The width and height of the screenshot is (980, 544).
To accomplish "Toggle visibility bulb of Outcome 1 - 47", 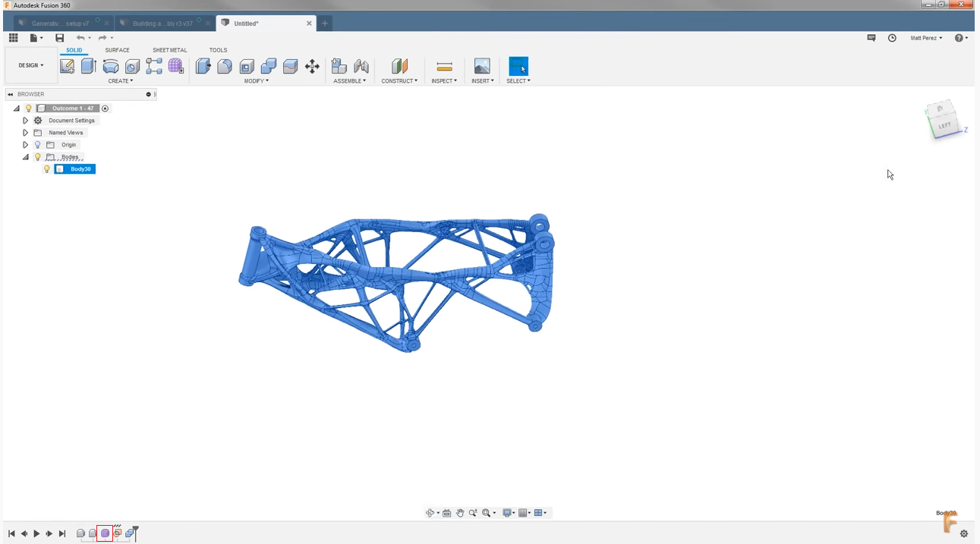I will [x=29, y=108].
